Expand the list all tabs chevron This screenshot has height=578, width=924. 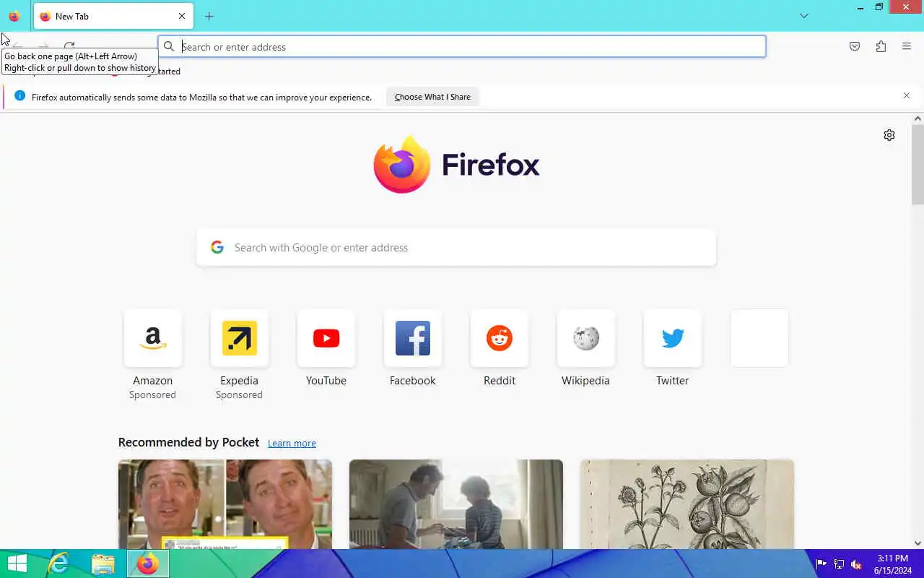tap(804, 16)
